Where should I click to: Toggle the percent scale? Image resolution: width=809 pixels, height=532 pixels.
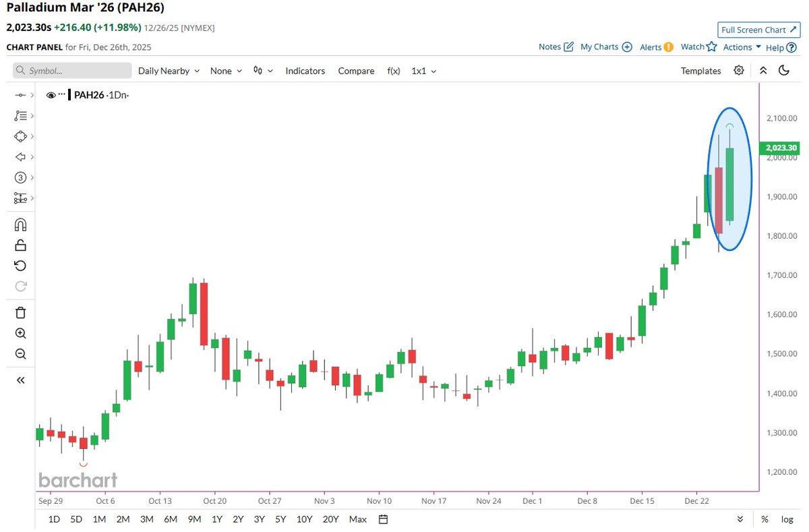pyautogui.click(x=765, y=519)
